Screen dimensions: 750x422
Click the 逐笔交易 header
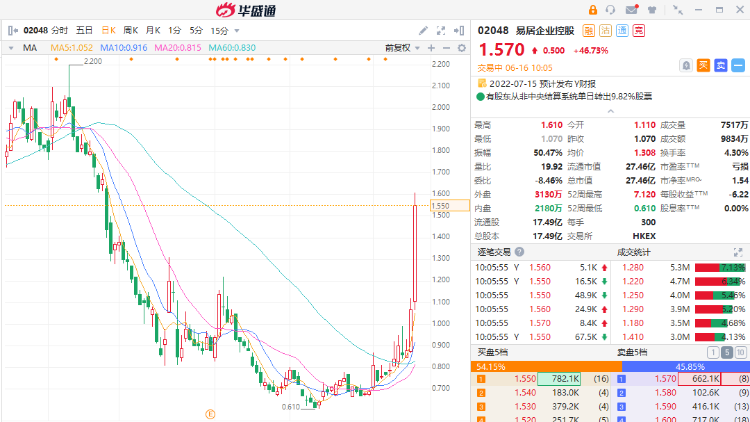click(494, 252)
